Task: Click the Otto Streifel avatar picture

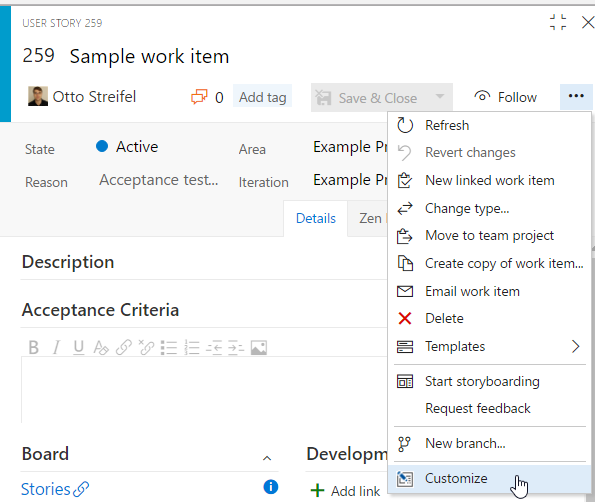Action: pos(38,96)
